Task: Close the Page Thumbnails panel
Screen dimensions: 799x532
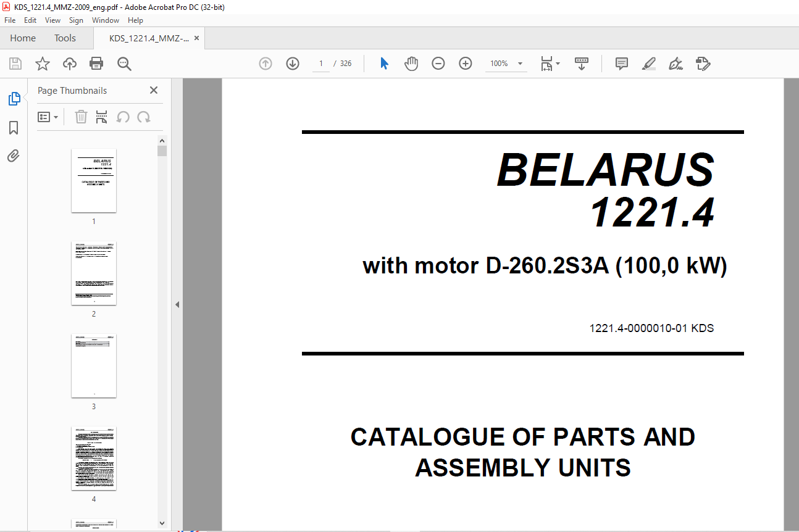Action: coord(154,90)
